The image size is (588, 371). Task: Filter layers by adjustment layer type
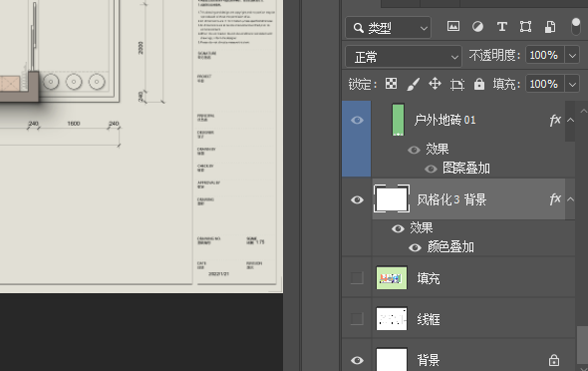(477, 27)
